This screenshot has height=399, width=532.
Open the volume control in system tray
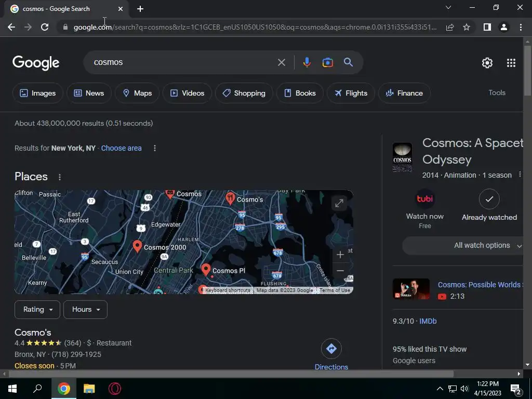click(x=464, y=389)
